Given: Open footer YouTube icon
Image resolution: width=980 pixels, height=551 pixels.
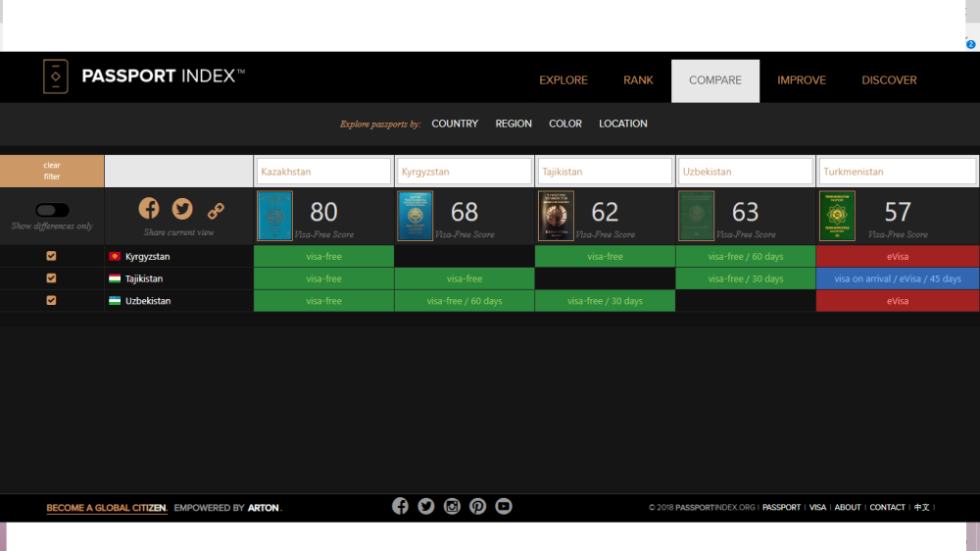Looking at the screenshot, I should tap(504, 506).
